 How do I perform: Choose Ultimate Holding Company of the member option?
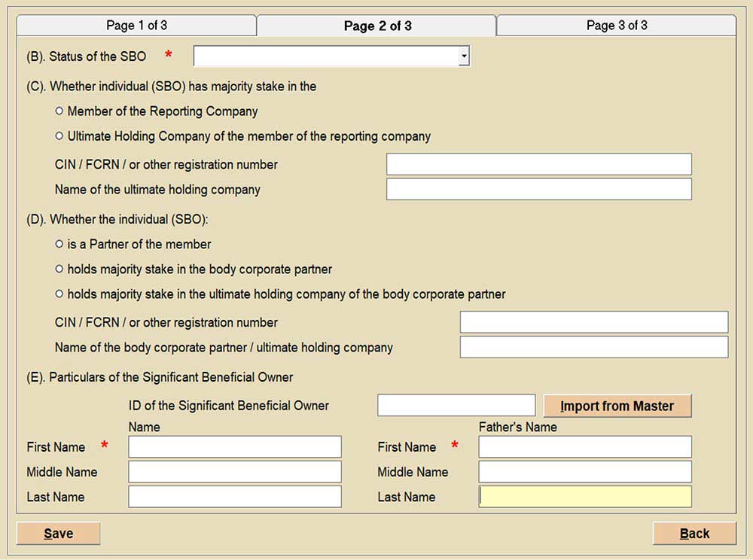[59, 136]
